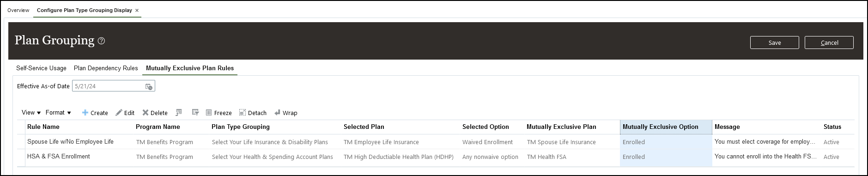This screenshot has height=176, width=868.
Task: Switch to the Plan Dependency Rules tab
Action: [106, 68]
